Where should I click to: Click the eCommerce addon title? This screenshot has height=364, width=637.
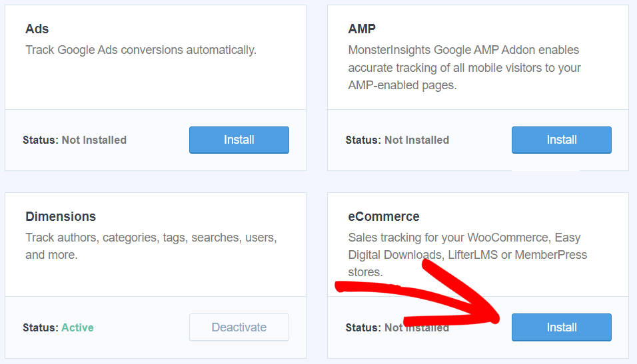384,217
